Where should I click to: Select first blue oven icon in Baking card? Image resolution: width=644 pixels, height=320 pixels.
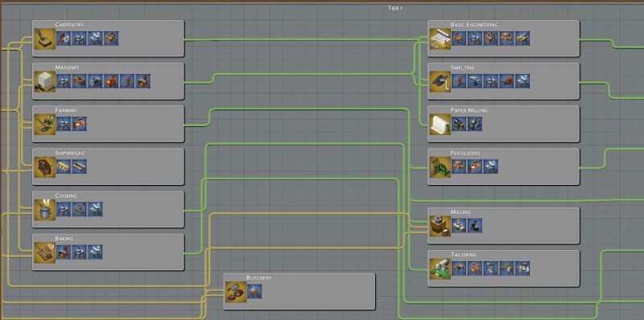click(x=64, y=252)
